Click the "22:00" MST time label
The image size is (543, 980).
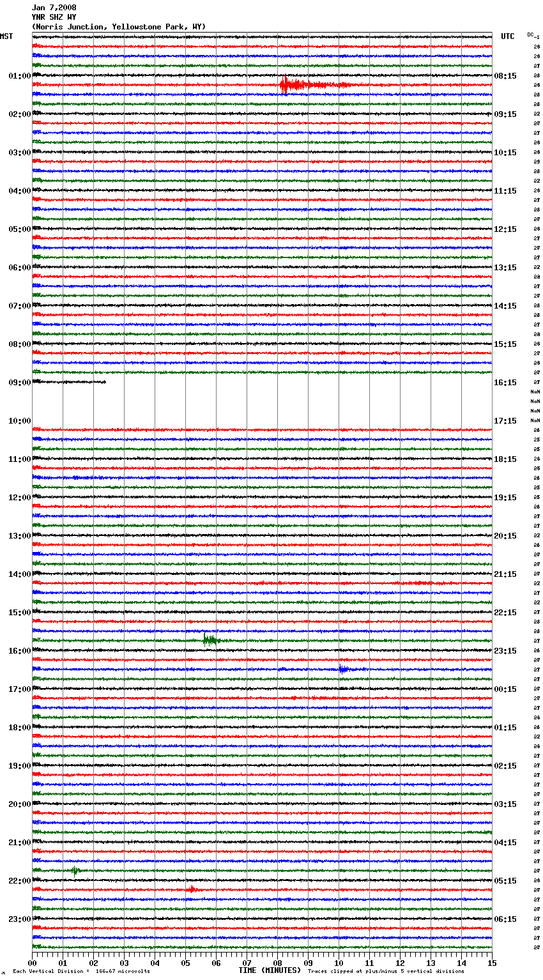20,881
